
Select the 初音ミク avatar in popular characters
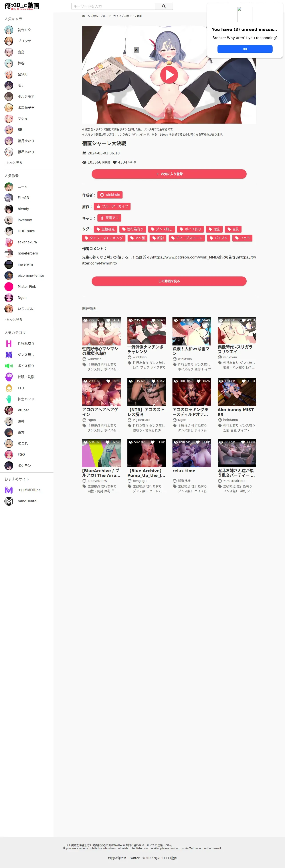pos(9,30)
